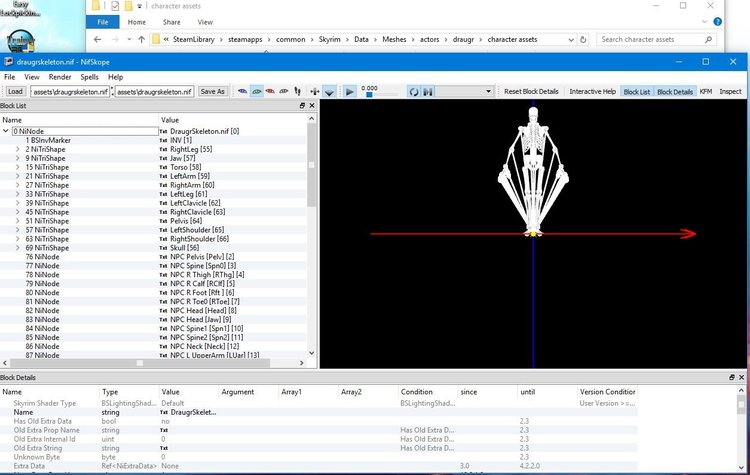Click the Block List vertical scrollbar thumb
Image resolution: width=750 pixels, height=475 pixels.
click(x=311, y=165)
